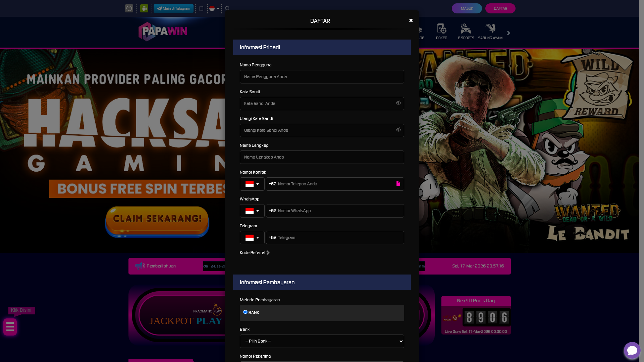
Task: Open the E-SPORTS game category
Action: click(466, 32)
